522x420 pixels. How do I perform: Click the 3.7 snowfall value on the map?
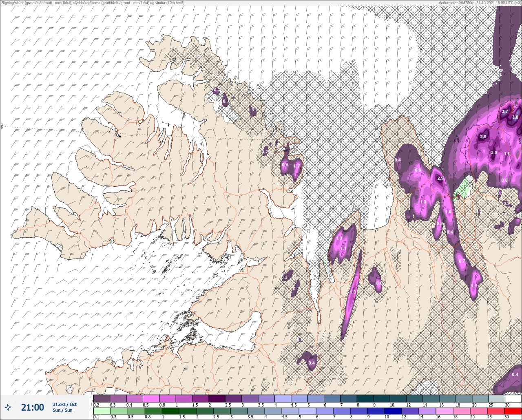tap(505, 112)
